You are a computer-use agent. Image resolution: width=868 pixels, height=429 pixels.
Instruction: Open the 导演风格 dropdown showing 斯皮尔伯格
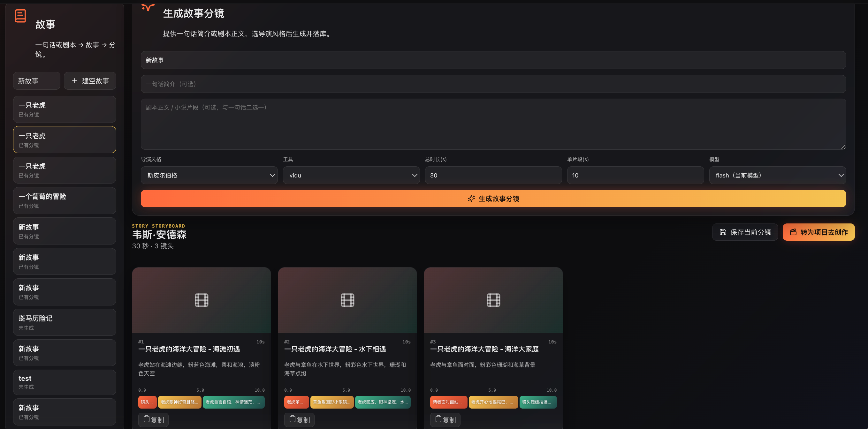tap(209, 175)
